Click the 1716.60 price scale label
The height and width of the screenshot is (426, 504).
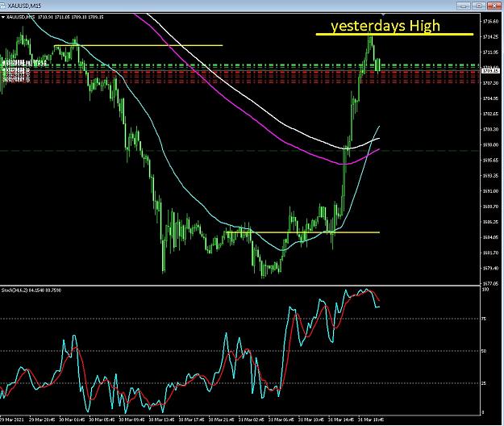point(490,22)
